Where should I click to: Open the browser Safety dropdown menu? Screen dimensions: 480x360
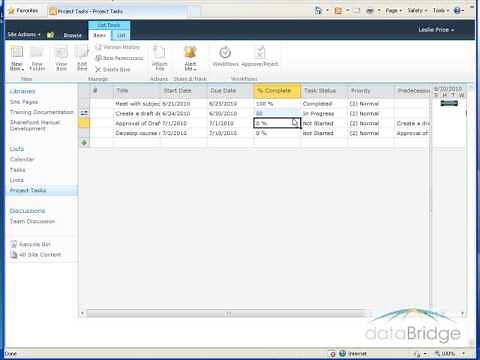click(x=417, y=11)
